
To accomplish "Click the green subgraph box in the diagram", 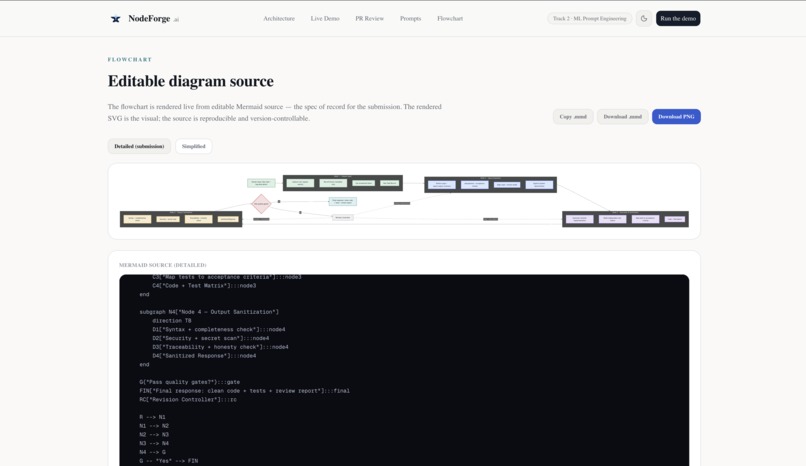I will [342, 183].
